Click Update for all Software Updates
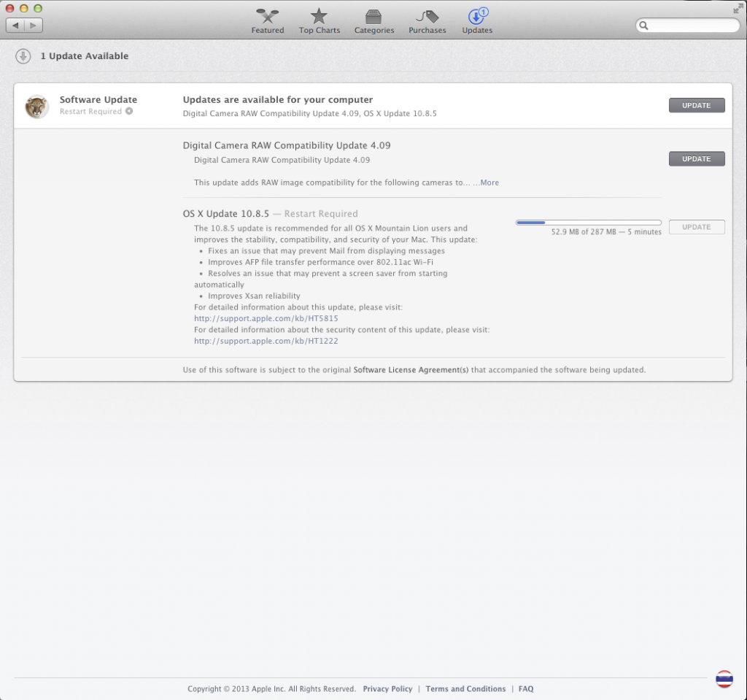Viewport: 747px width, 700px height. (696, 105)
